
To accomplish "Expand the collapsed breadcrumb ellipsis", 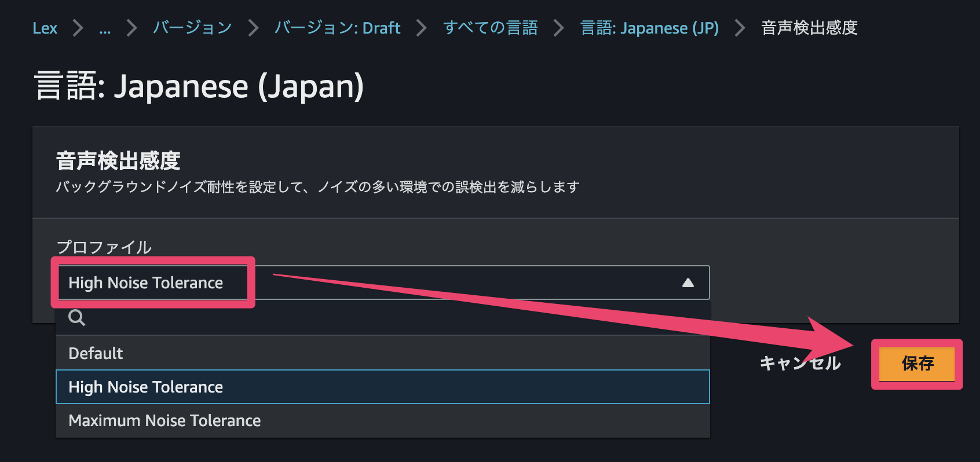I will [x=105, y=28].
